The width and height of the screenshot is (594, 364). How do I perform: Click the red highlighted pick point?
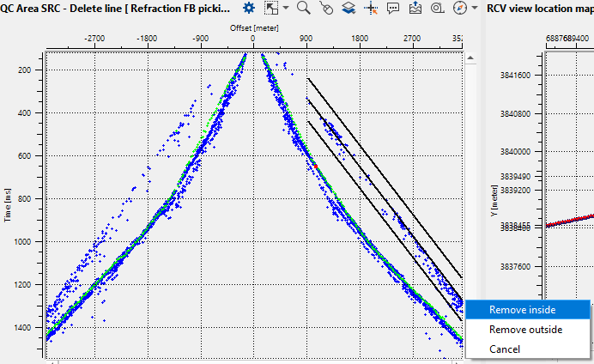[x=315, y=166]
